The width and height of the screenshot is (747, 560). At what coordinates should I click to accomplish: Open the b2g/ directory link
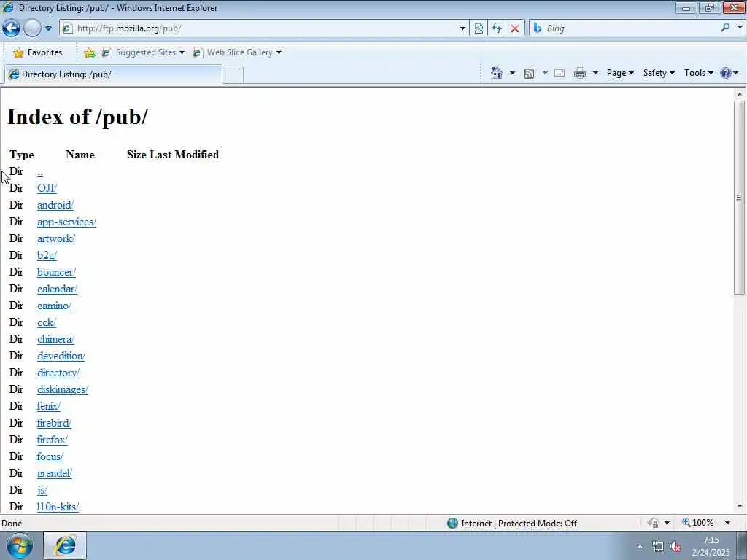point(47,255)
